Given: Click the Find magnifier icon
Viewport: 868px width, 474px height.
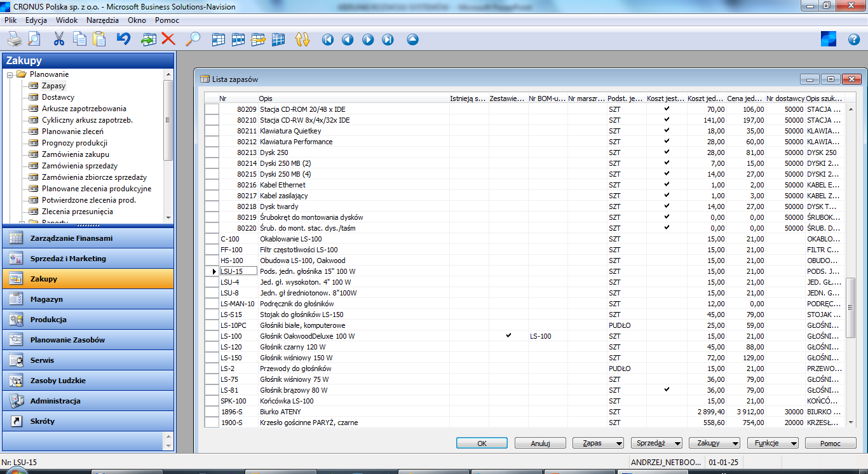Looking at the screenshot, I should 193,39.
